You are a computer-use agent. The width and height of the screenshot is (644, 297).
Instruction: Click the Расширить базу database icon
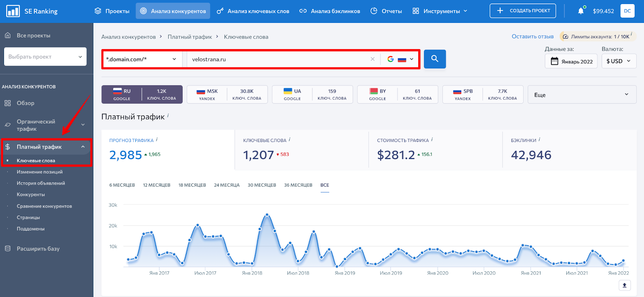[x=8, y=249]
